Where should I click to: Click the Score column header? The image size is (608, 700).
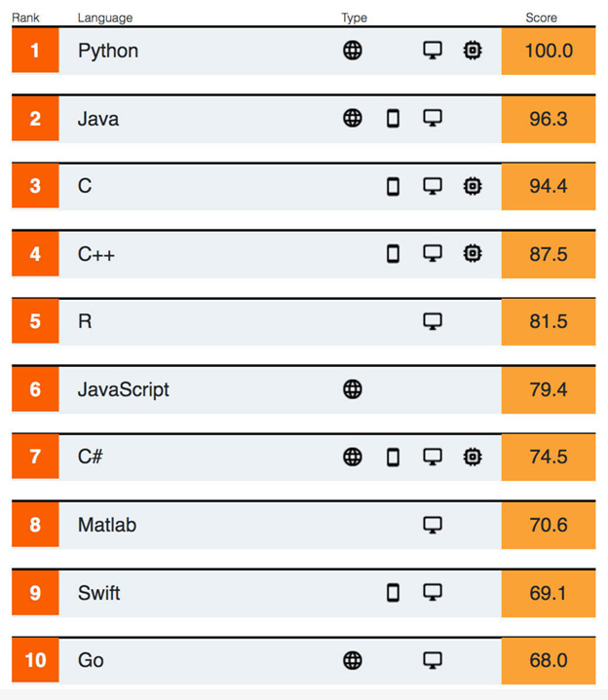[x=541, y=18]
